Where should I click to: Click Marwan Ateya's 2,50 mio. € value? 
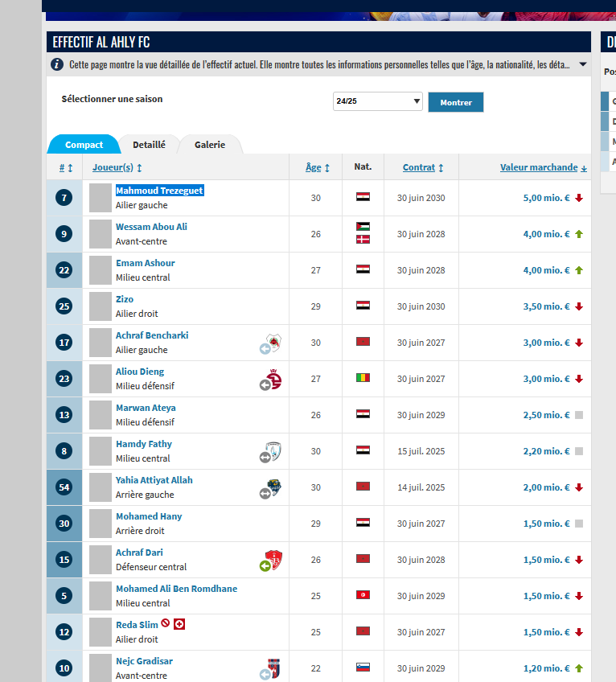[546, 415]
